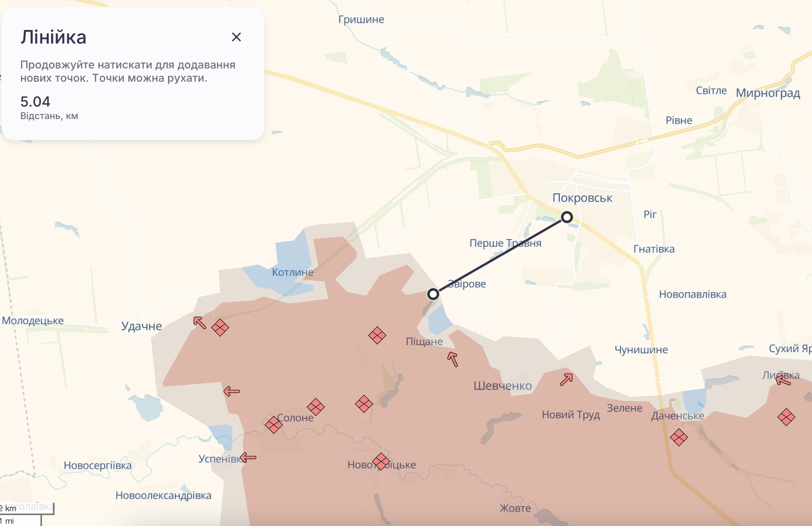
Task: Select the advance arrow below Піщане
Action: (451, 360)
